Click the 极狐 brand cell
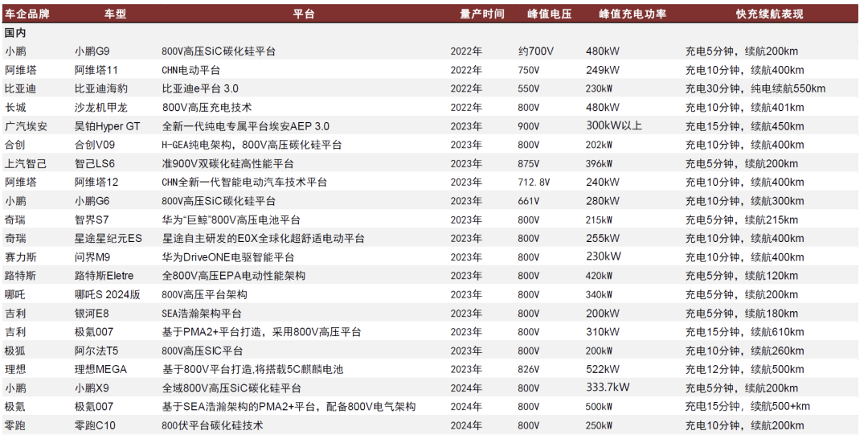Image resolution: width=868 pixels, height=443 pixels. click(15, 351)
